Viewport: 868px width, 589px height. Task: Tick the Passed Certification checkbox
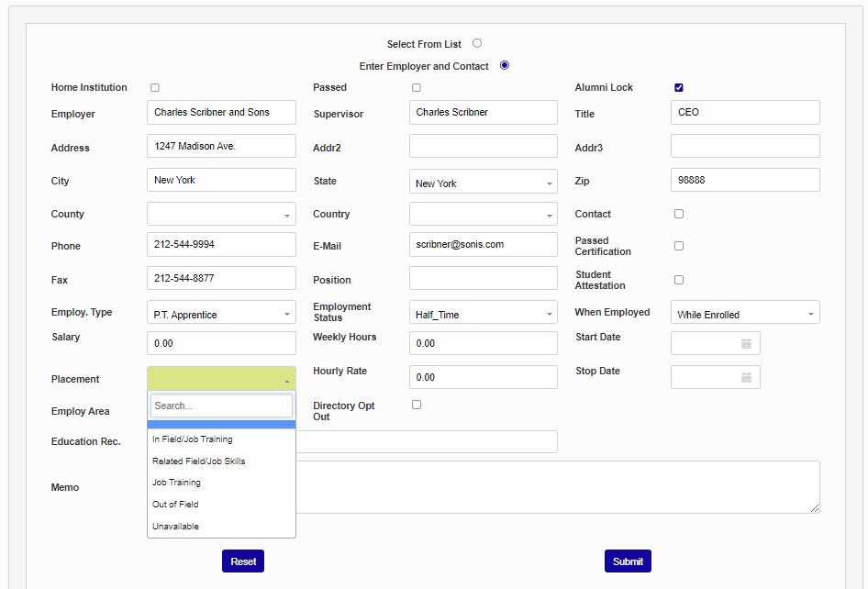pos(679,246)
